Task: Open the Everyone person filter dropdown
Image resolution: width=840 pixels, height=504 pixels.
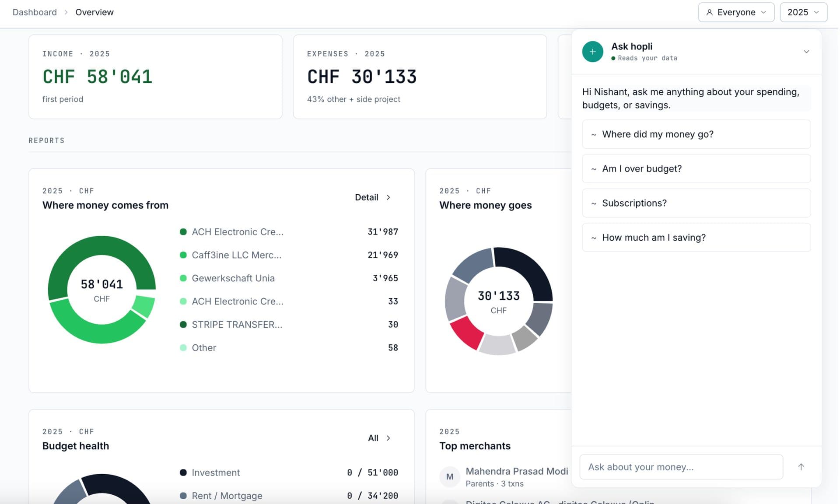Action: (736, 12)
